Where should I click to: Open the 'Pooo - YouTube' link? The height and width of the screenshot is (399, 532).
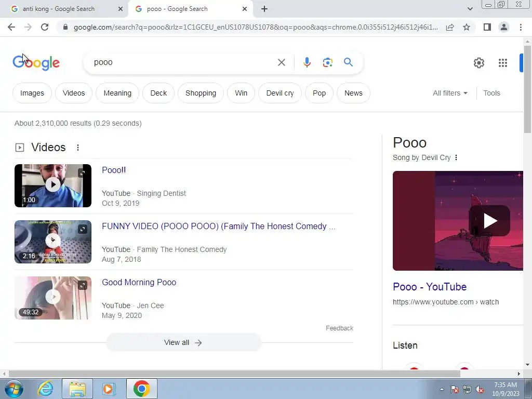coord(430,287)
